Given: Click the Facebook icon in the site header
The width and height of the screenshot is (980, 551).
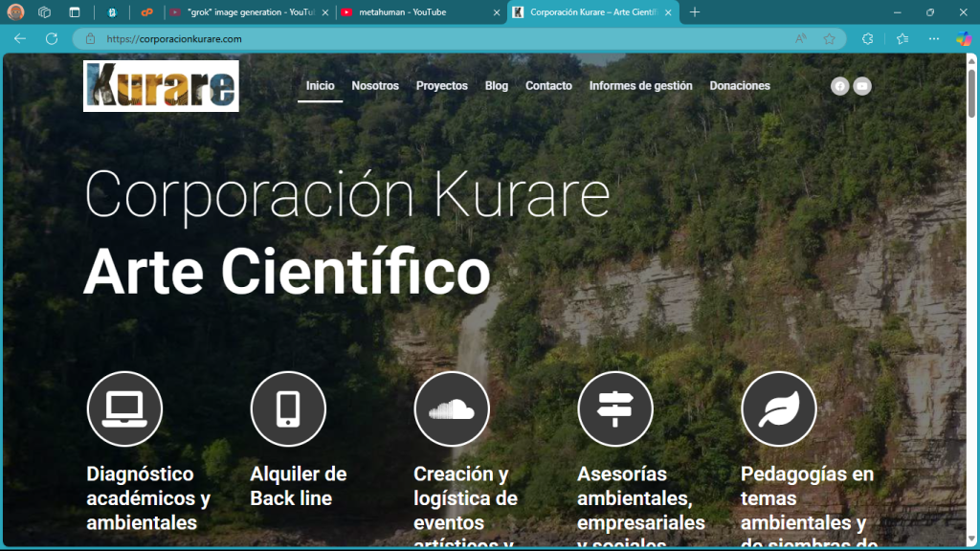Looking at the screenshot, I should (839, 86).
